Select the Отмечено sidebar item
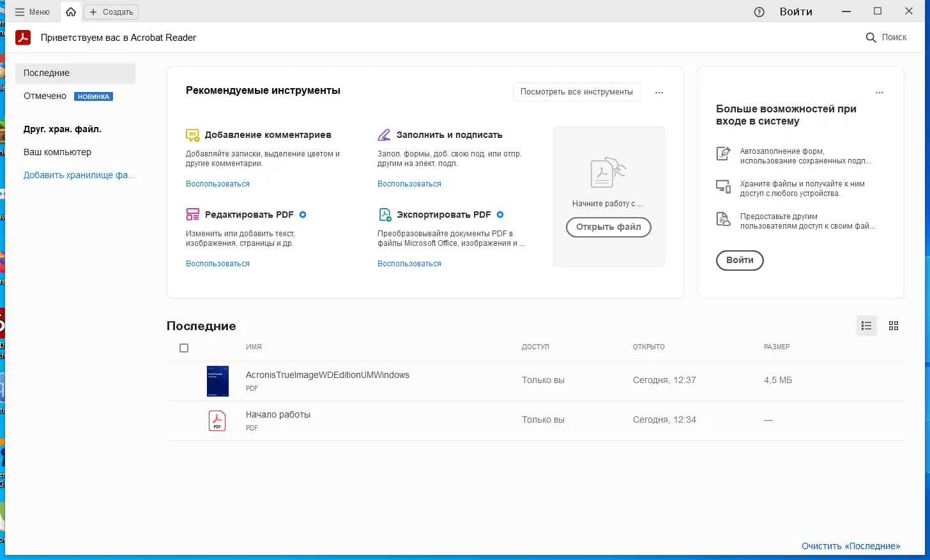930x560 pixels. [x=45, y=96]
